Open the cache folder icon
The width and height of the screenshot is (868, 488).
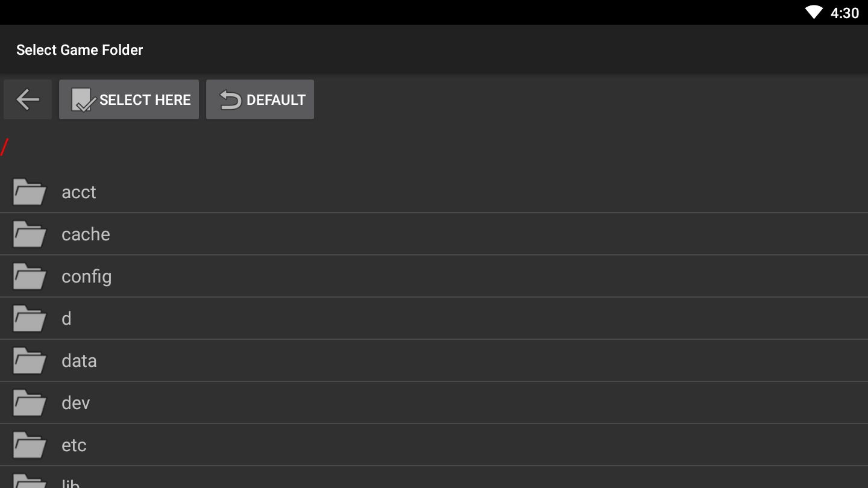click(x=30, y=234)
